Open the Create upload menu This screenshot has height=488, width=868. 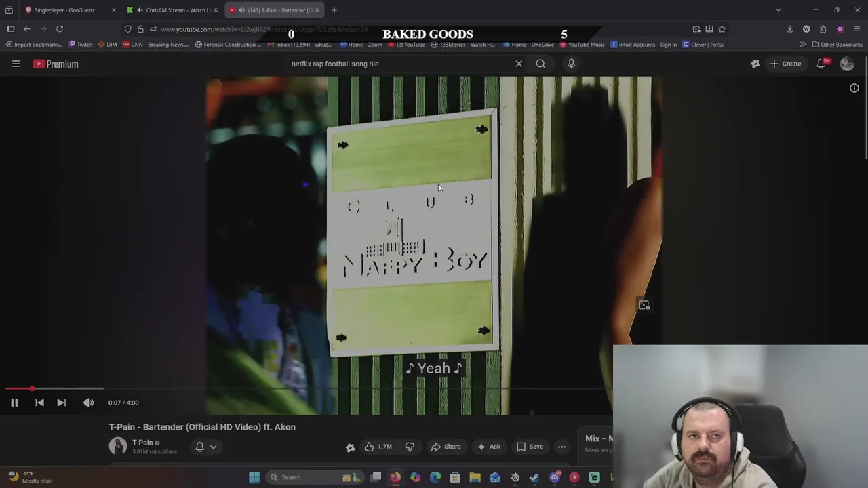(785, 64)
